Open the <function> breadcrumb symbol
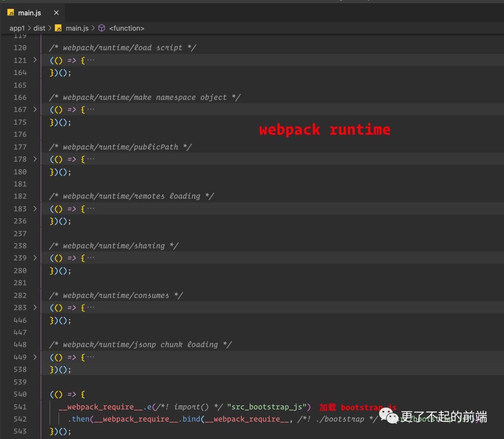Screen dimensions: 504x439 pos(126,28)
